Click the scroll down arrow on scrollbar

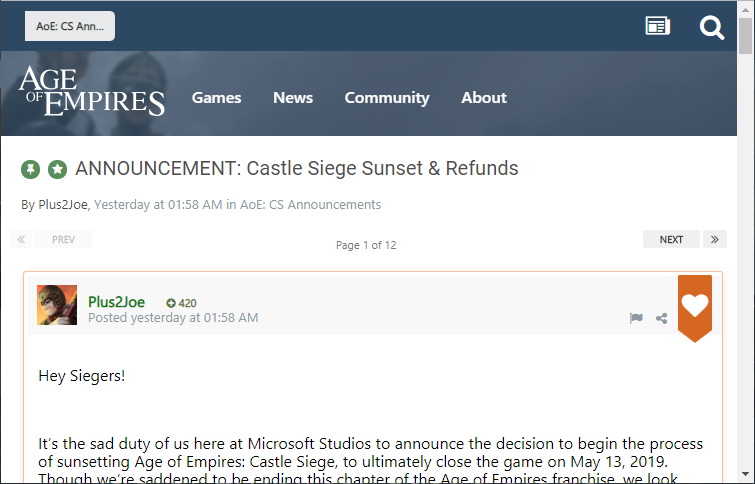[746, 474]
